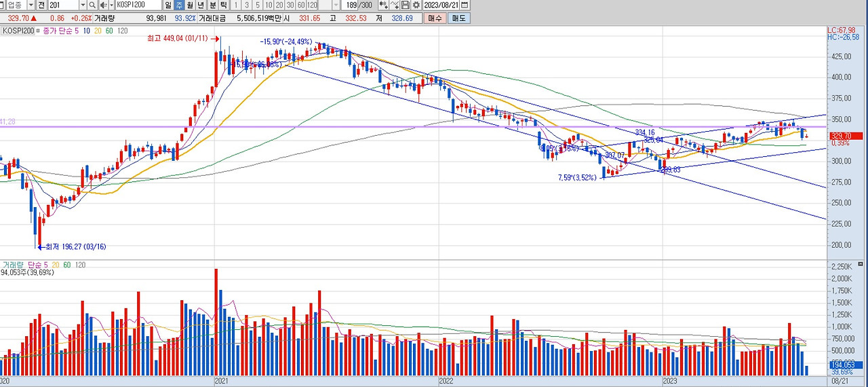Open the 업종 category dropdown
Screen dimensions: 868x387
pos(31,5)
